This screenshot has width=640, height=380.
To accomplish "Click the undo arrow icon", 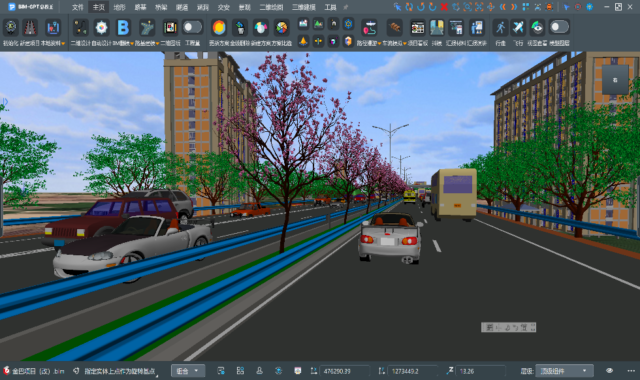I will pos(421,7).
